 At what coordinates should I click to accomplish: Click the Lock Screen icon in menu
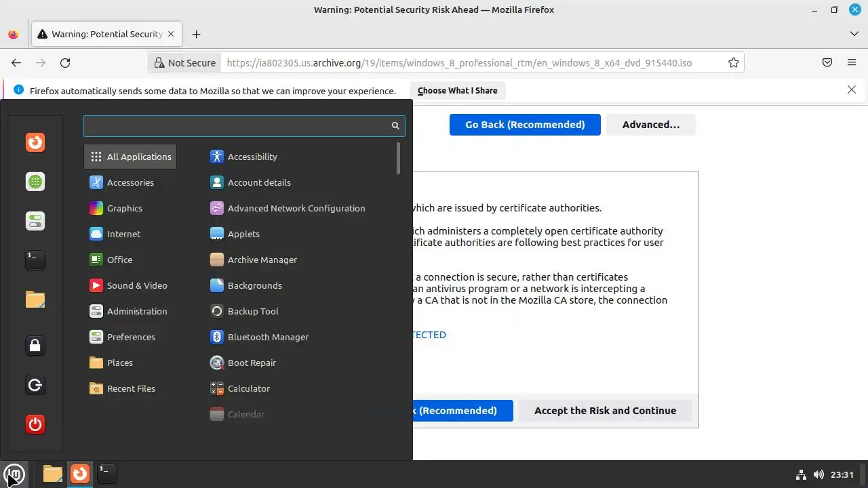(35, 346)
